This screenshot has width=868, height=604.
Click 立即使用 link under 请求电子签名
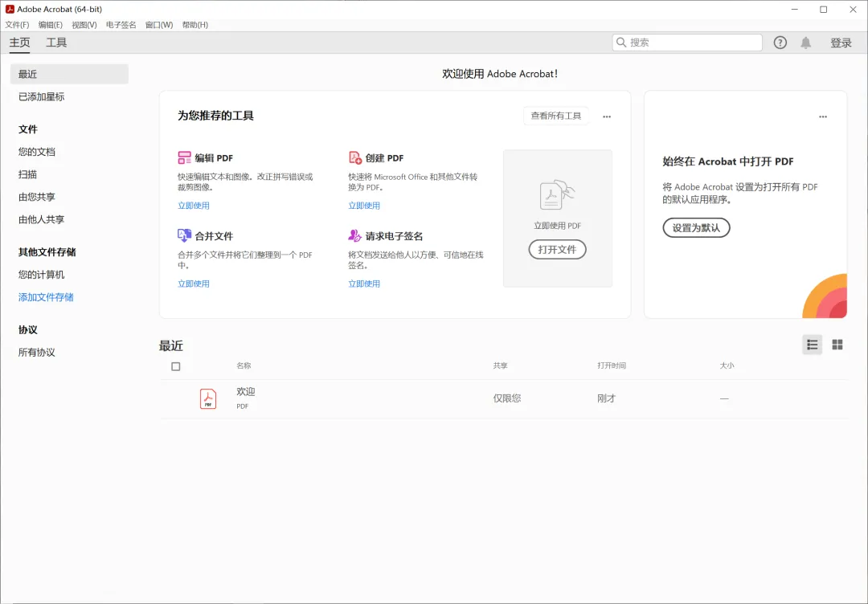[x=364, y=284]
